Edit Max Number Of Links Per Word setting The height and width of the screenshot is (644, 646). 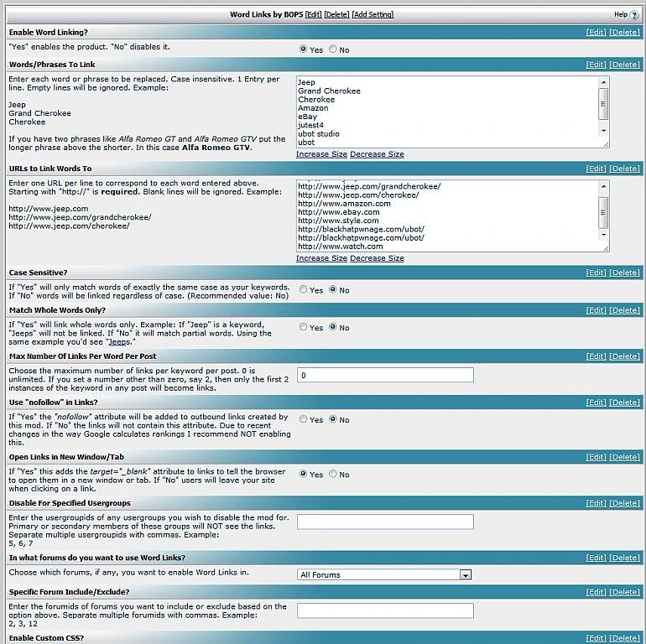point(596,356)
